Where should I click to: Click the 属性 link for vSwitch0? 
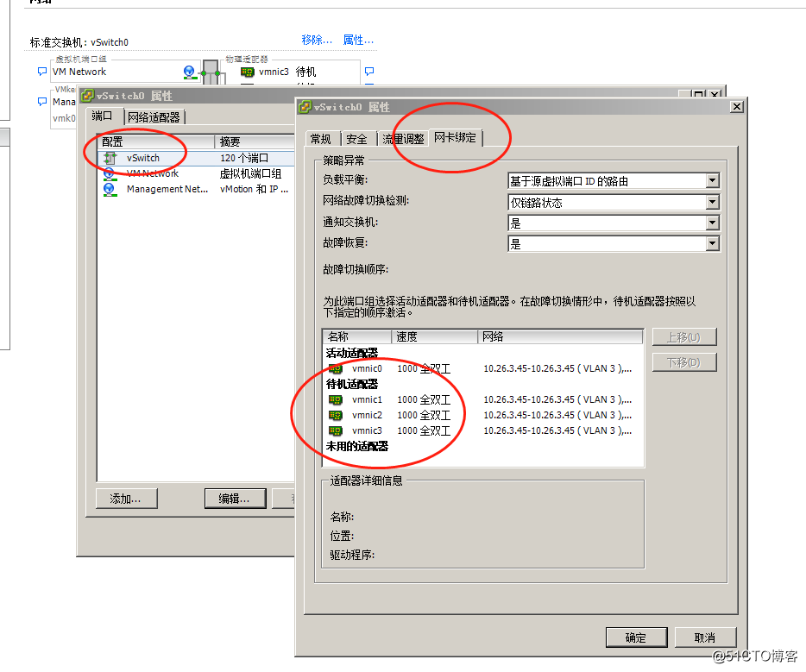point(358,40)
